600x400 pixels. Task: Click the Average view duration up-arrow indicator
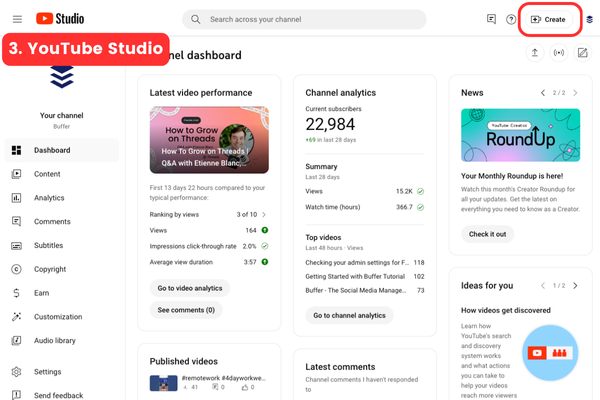coord(264,262)
